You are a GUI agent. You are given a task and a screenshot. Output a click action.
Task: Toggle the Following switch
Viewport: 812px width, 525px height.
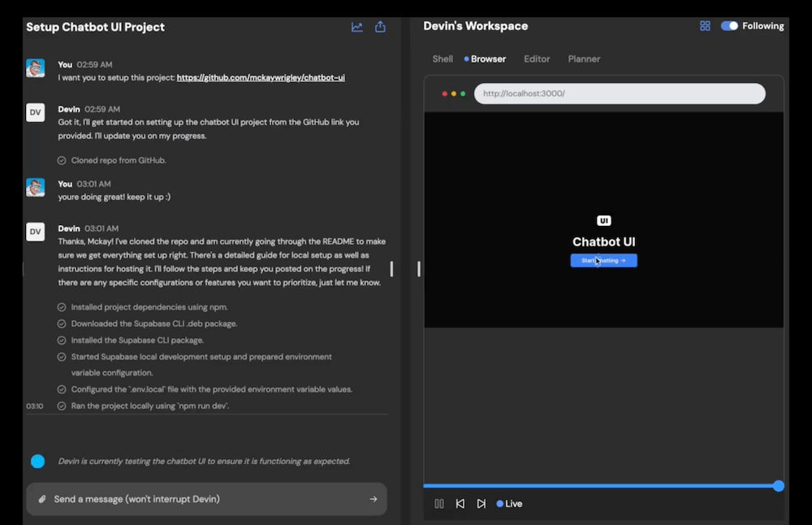(x=729, y=26)
